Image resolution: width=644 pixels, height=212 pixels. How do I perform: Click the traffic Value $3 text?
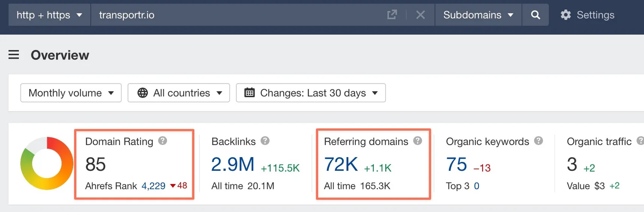pyautogui.click(x=586, y=186)
